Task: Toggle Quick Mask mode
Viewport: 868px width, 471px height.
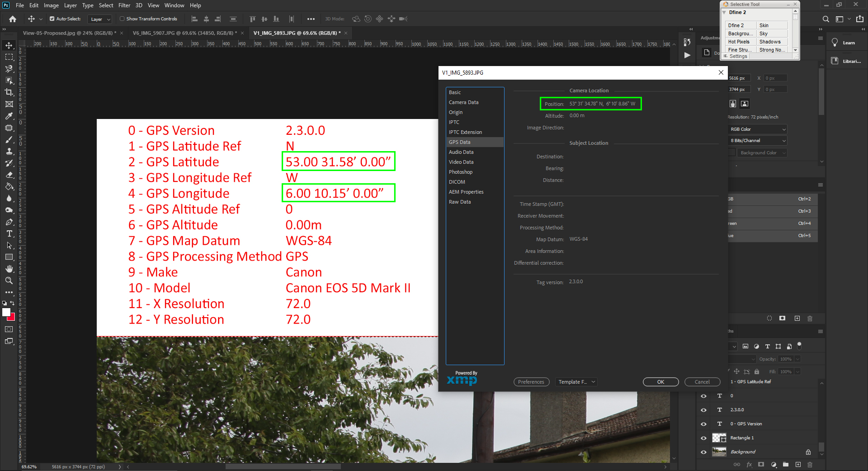Action: 9,329
